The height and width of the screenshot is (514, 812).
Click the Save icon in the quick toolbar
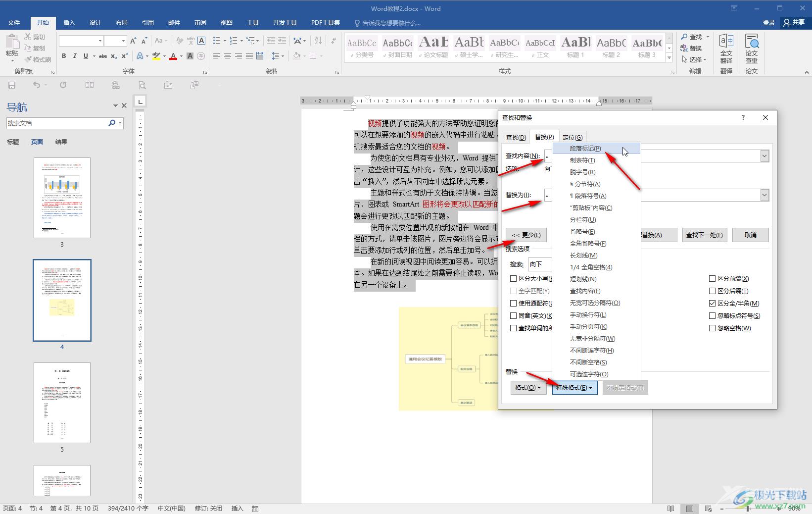coord(12,85)
